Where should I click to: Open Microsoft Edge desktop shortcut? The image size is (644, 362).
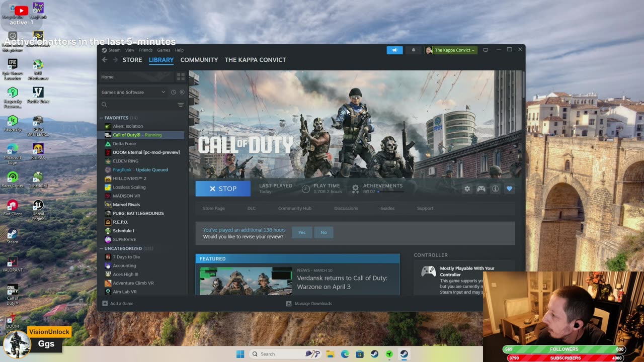[x=13, y=153]
